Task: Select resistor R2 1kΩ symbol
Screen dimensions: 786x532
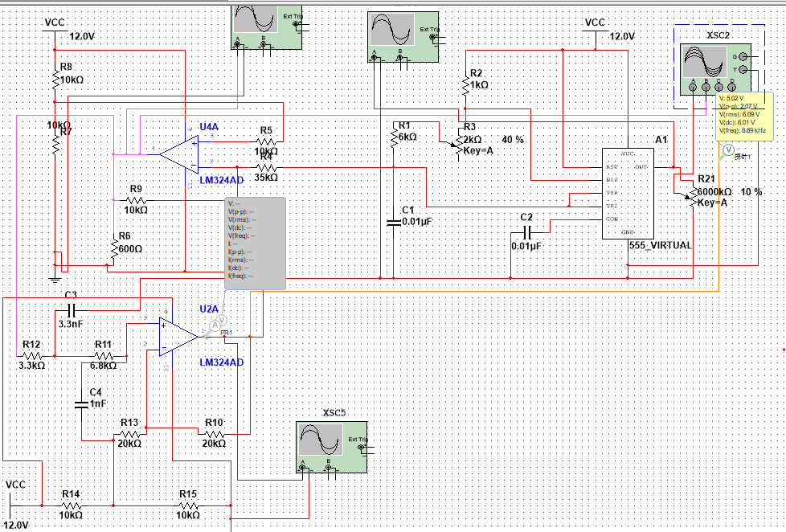Action: (x=465, y=84)
